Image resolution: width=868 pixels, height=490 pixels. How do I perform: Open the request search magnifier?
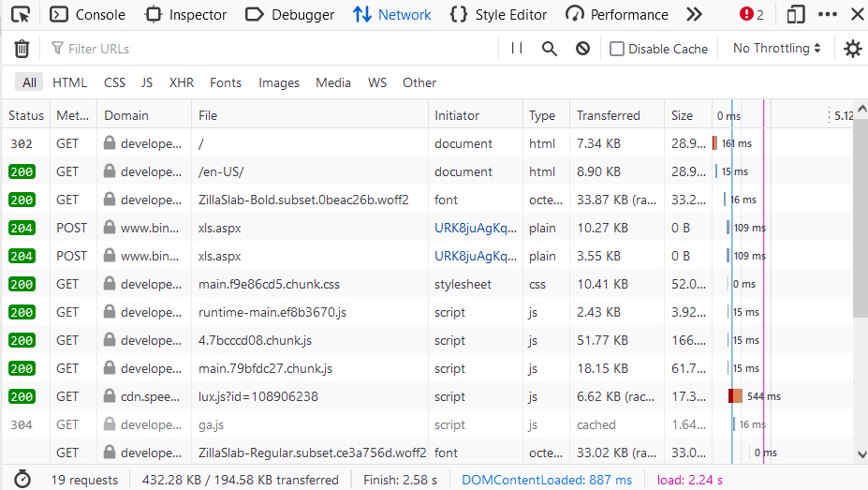click(550, 49)
